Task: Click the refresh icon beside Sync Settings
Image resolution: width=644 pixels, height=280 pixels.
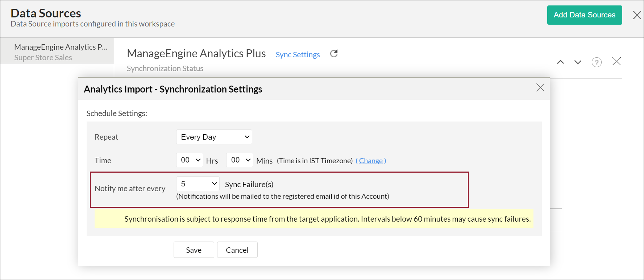Action: (334, 54)
